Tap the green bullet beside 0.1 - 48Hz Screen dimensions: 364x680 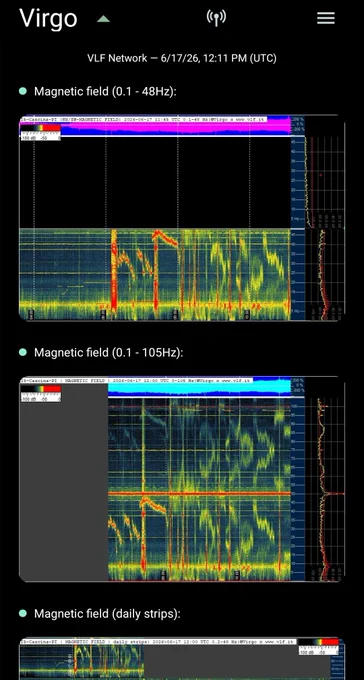[23, 91]
